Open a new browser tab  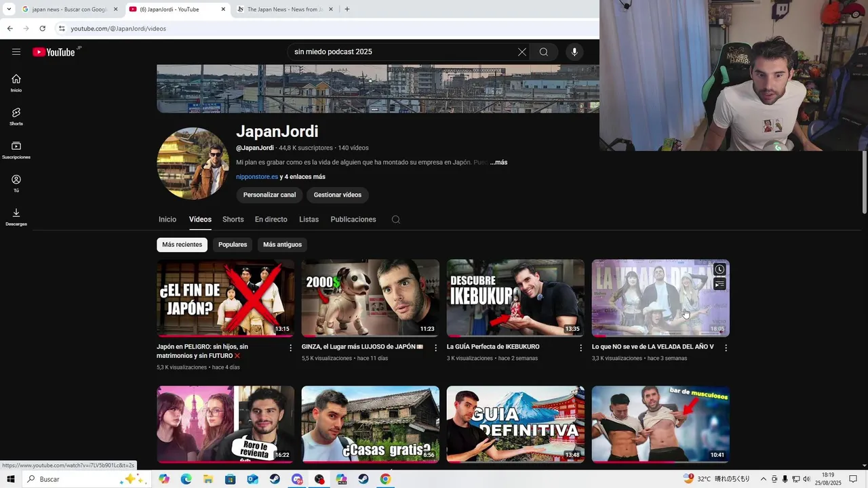coord(347,9)
